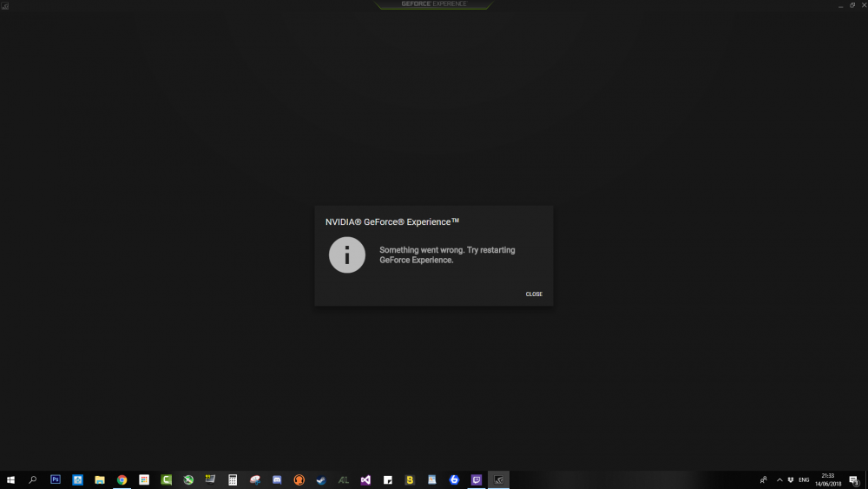Click the Dropbox tray icon
868x489 pixels.
tap(791, 479)
